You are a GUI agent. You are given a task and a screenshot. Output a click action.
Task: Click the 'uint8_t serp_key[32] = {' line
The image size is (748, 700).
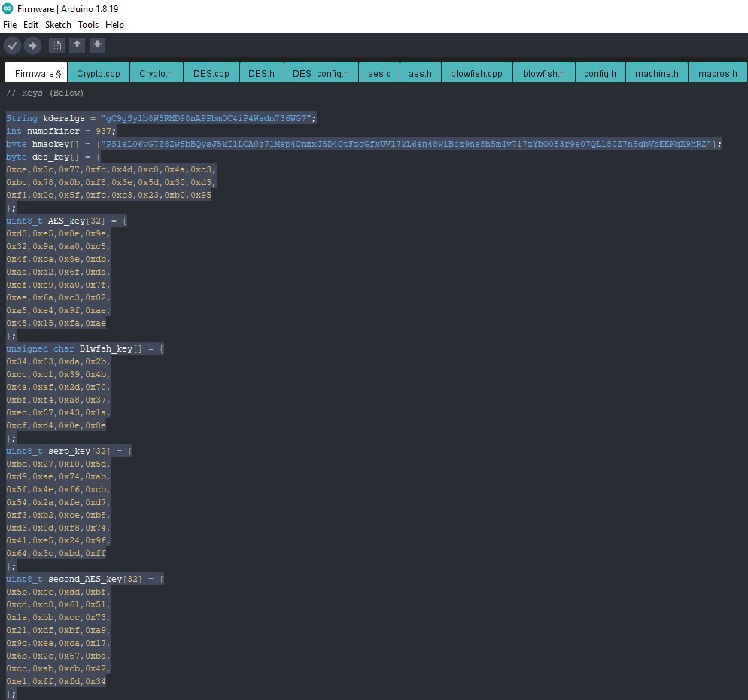tap(69, 451)
